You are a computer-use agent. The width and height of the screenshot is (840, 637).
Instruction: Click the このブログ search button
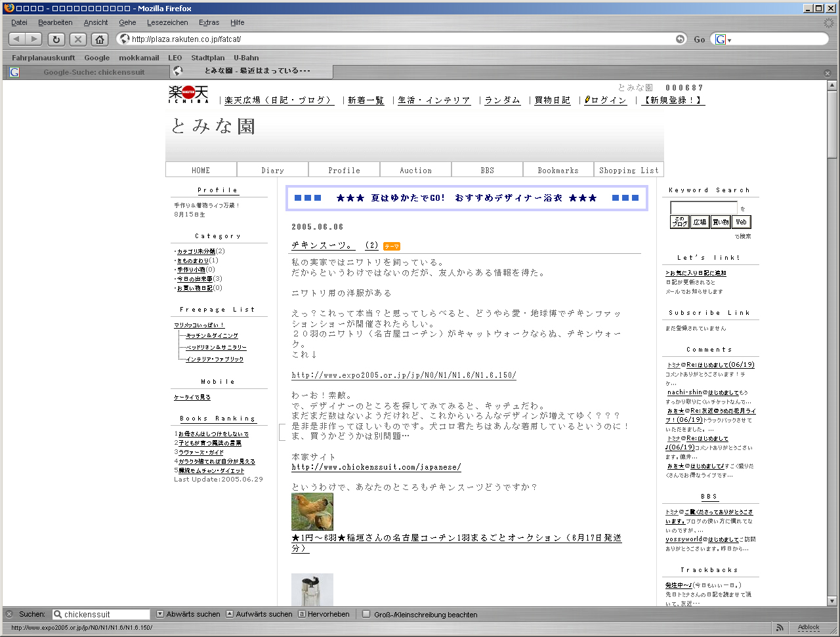680,222
